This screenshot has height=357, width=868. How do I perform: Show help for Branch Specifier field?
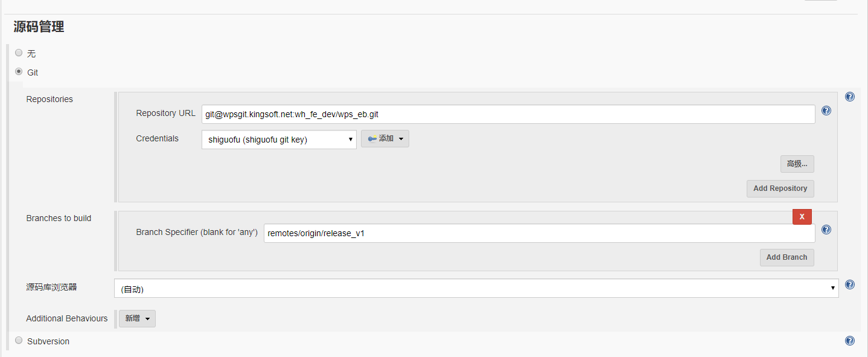826,230
